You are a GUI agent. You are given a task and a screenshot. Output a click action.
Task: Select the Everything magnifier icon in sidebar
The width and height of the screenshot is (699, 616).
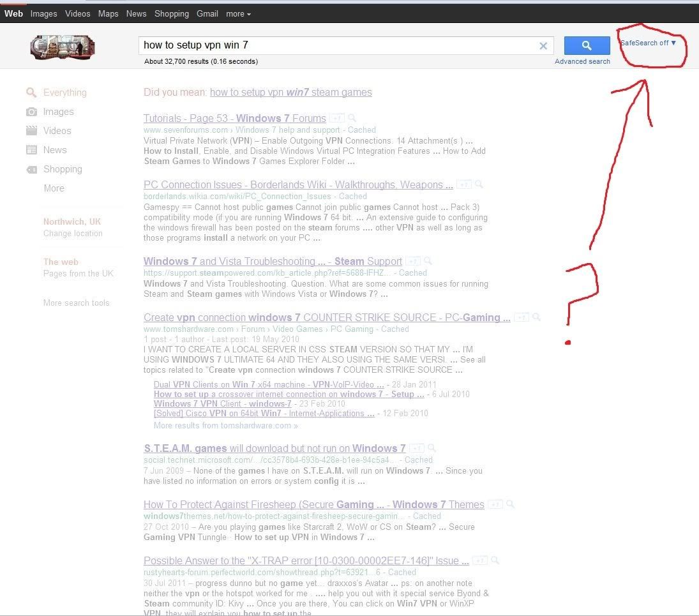coord(31,93)
